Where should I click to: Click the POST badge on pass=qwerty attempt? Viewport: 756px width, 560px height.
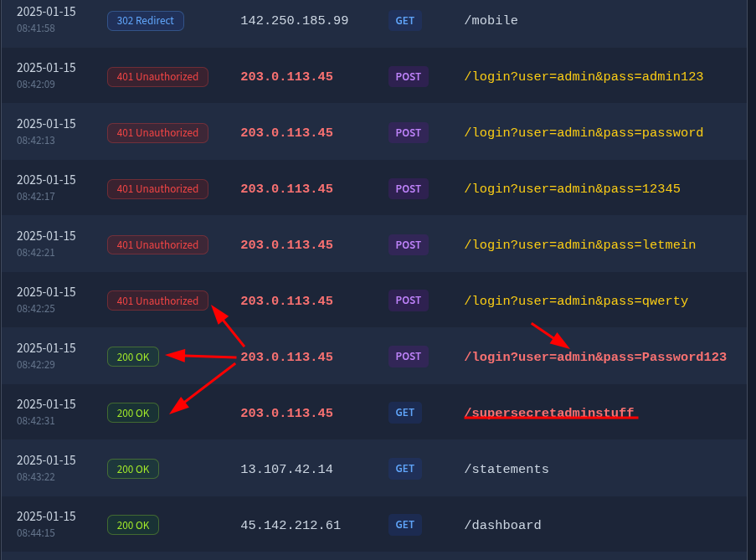point(408,301)
